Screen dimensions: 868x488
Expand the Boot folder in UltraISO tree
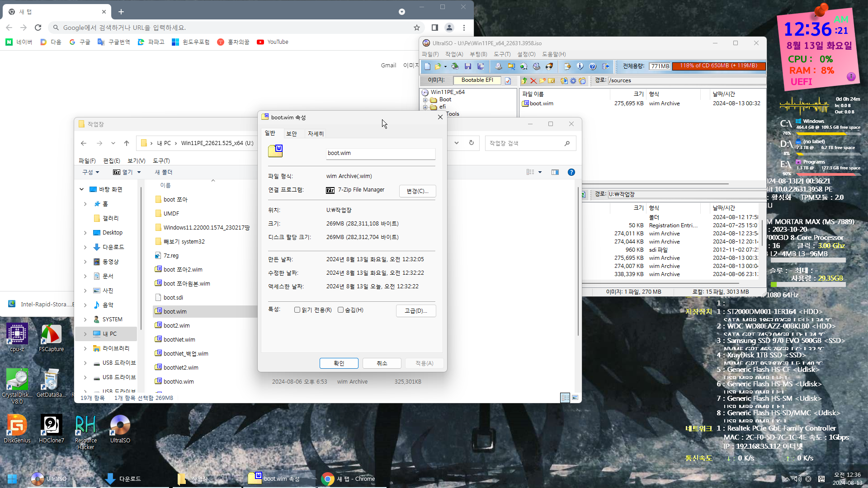coord(425,100)
